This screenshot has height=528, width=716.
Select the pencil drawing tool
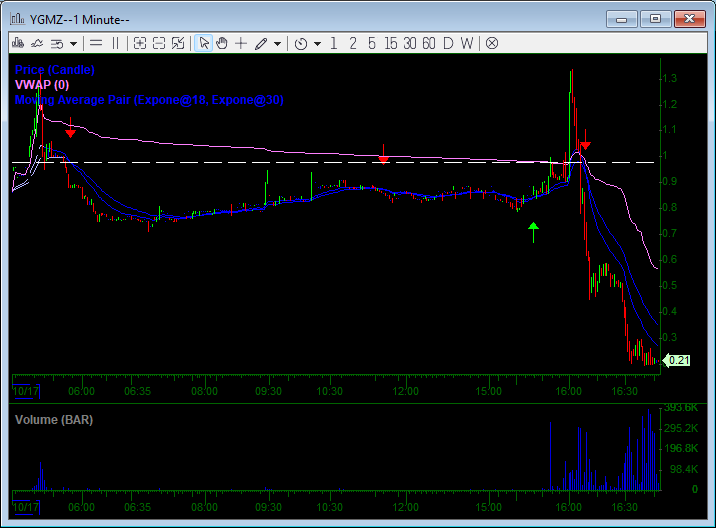pyautogui.click(x=261, y=44)
